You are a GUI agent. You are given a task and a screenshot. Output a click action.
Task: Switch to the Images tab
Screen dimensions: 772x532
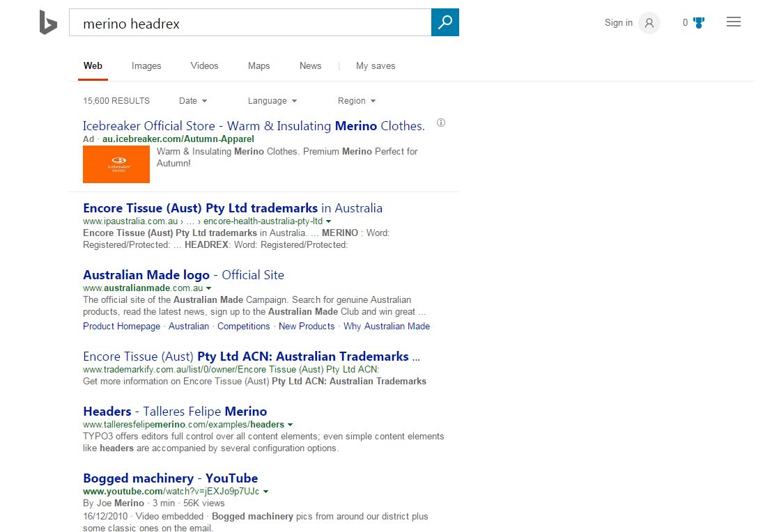click(146, 66)
